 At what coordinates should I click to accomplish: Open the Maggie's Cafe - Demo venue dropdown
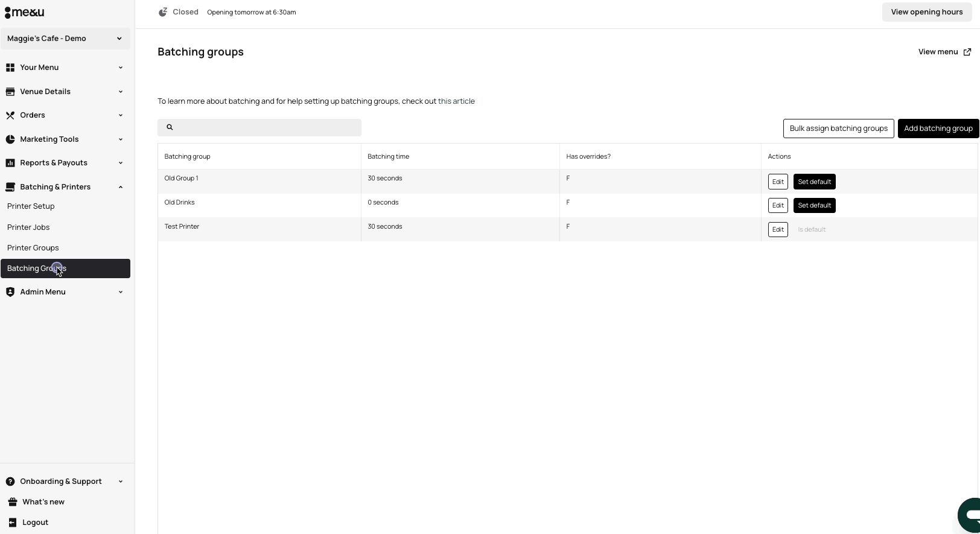point(65,39)
